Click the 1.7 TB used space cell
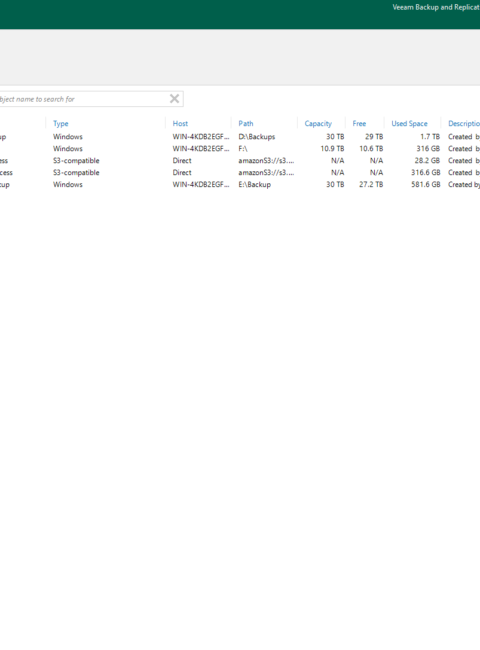Image resolution: width=480 pixels, height=650 pixels. pyautogui.click(x=430, y=137)
